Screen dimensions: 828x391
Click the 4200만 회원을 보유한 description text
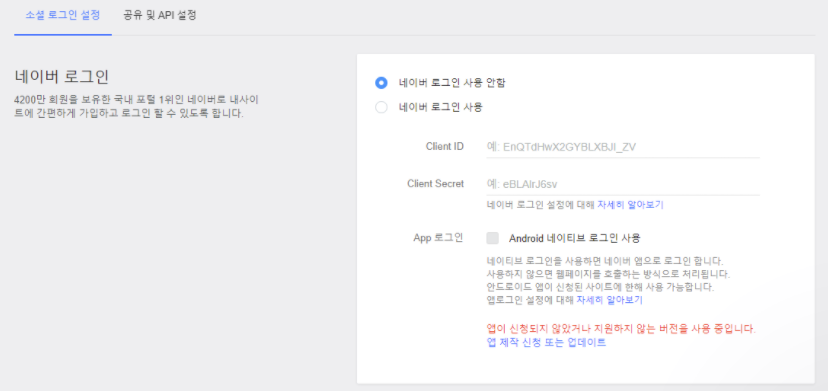coord(136,107)
